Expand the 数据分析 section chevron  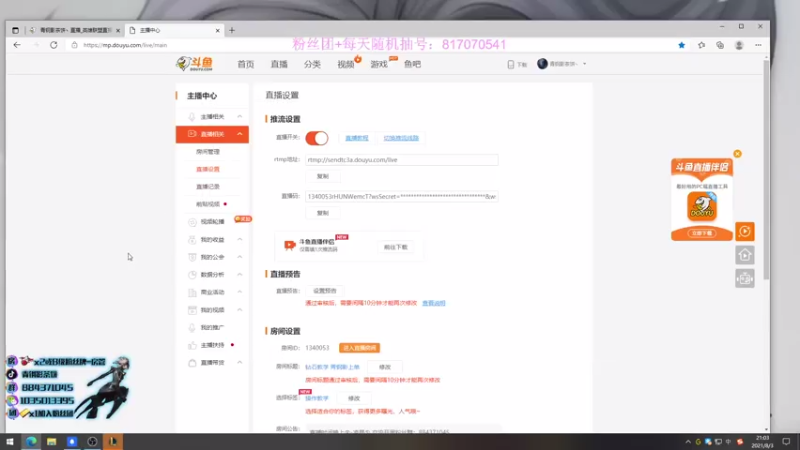pyautogui.click(x=239, y=275)
